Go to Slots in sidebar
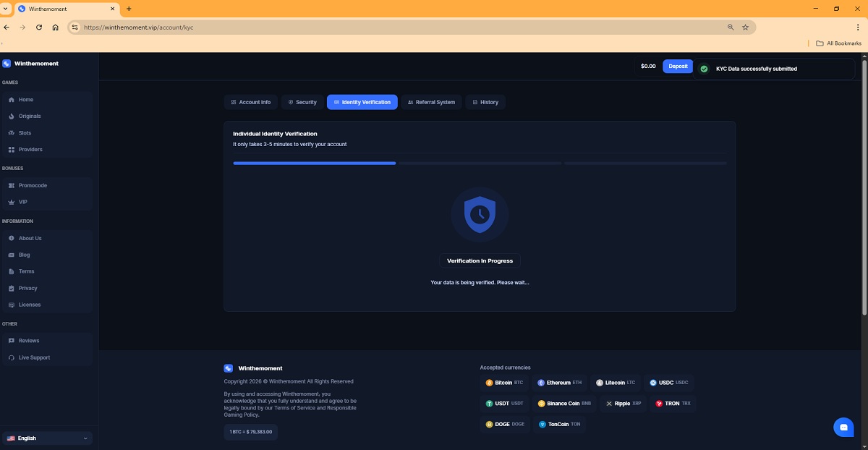This screenshot has height=450, width=868. (x=25, y=133)
